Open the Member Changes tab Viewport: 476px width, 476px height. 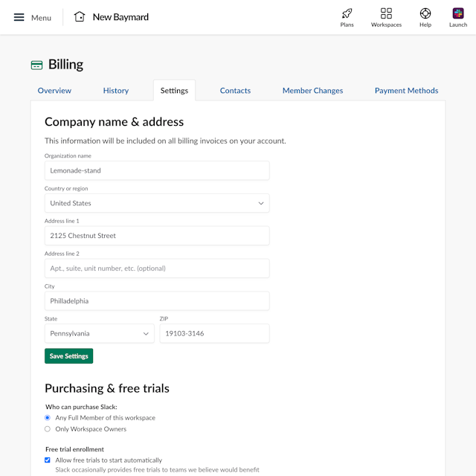pos(312,91)
